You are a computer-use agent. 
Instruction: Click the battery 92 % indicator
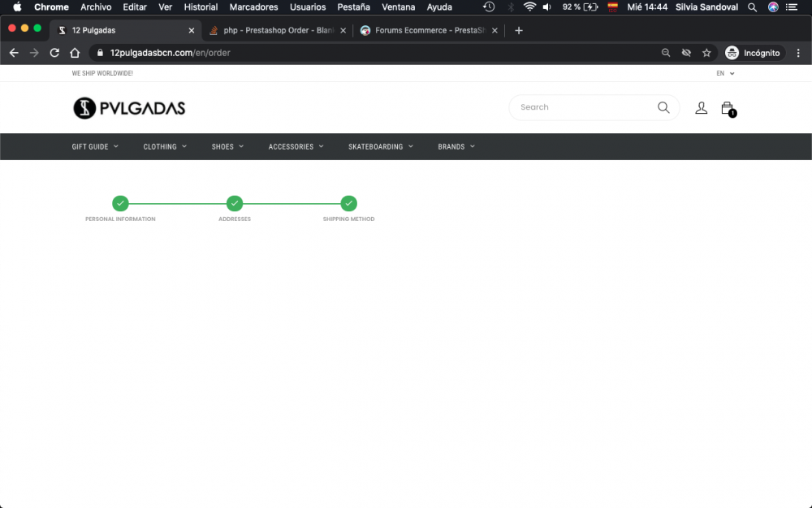tap(580, 7)
